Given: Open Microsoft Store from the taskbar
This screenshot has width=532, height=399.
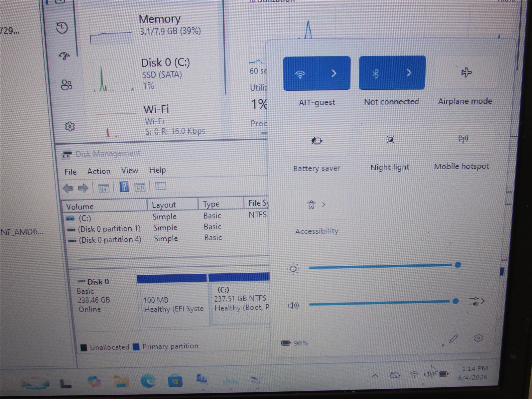Looking at the screenshot, I should (x=175, y=381).
